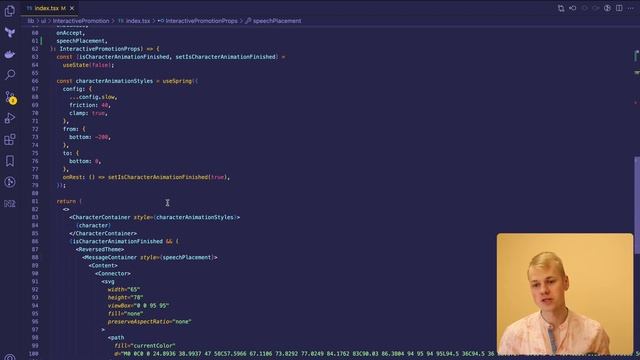This screenshot has width=640, height=360.
Task: Click 'onRest' on line 78
Action: coord(73,177)
